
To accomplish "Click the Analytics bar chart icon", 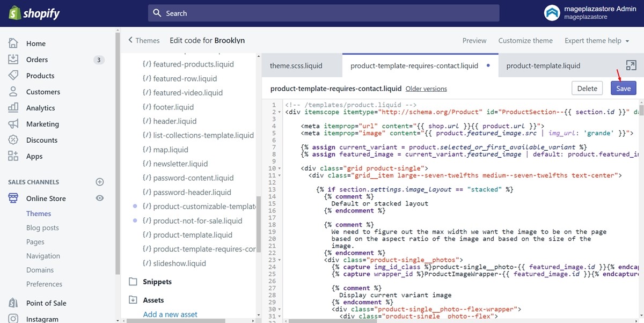I will 13,108.
